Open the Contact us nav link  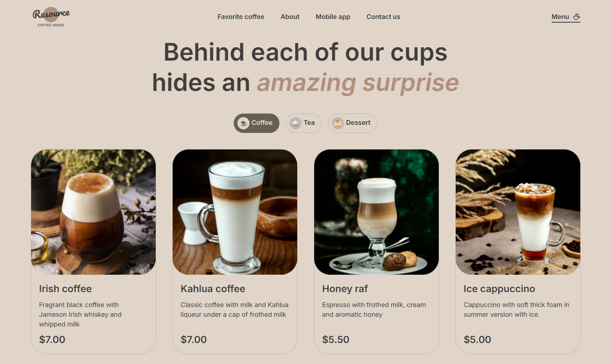[383, 17]
